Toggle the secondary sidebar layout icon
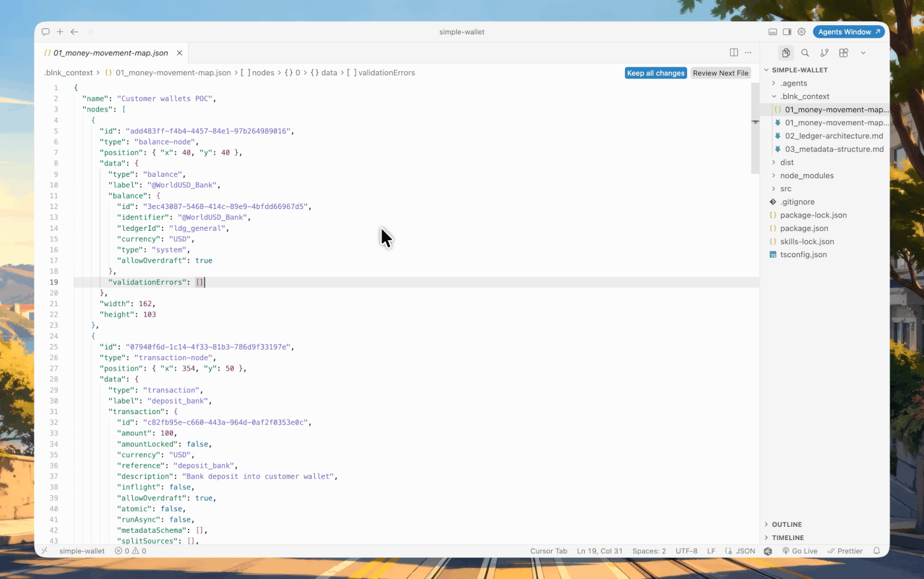Image resolution: width=924 pixels, height=579 pixels. (787, 32)
